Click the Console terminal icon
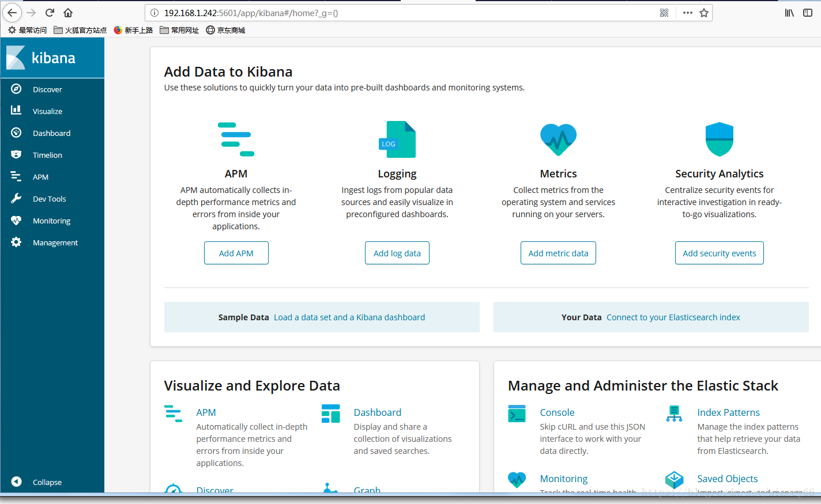Viewport: 821px width, 504px height. coord(517,414)
